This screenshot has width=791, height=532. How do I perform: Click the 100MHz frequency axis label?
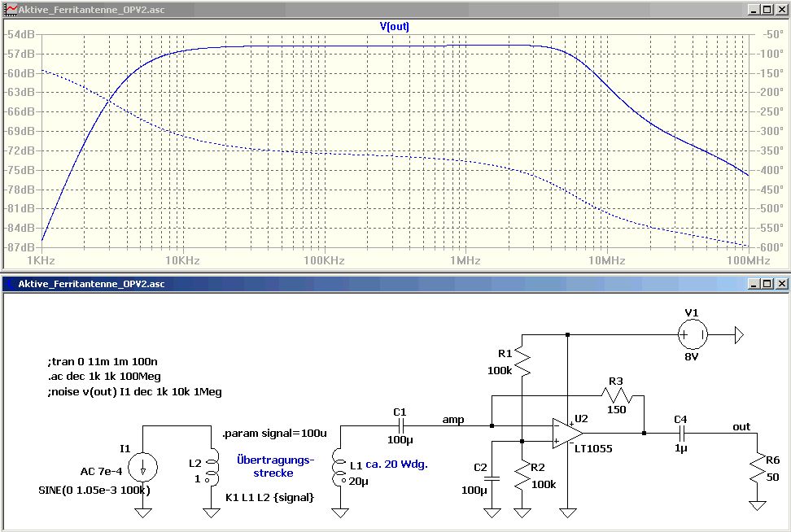click(x=749, y=260)
